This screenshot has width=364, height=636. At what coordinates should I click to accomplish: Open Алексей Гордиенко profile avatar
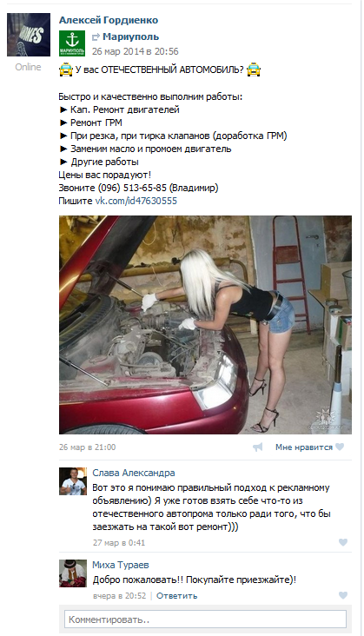pyautogui.click(x=29, y=35)
